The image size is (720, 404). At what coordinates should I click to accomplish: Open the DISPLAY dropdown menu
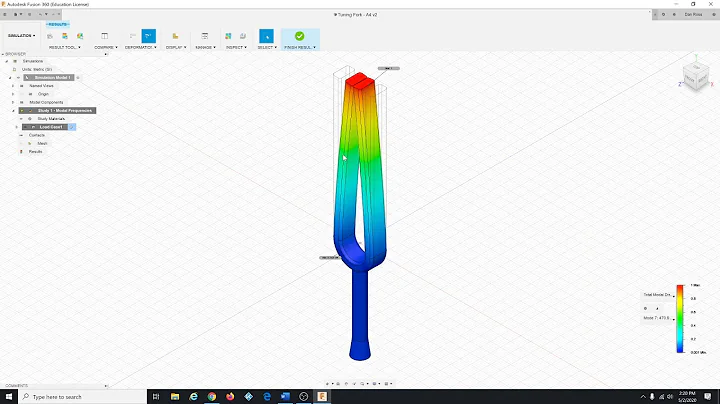[x=176, y=47]
